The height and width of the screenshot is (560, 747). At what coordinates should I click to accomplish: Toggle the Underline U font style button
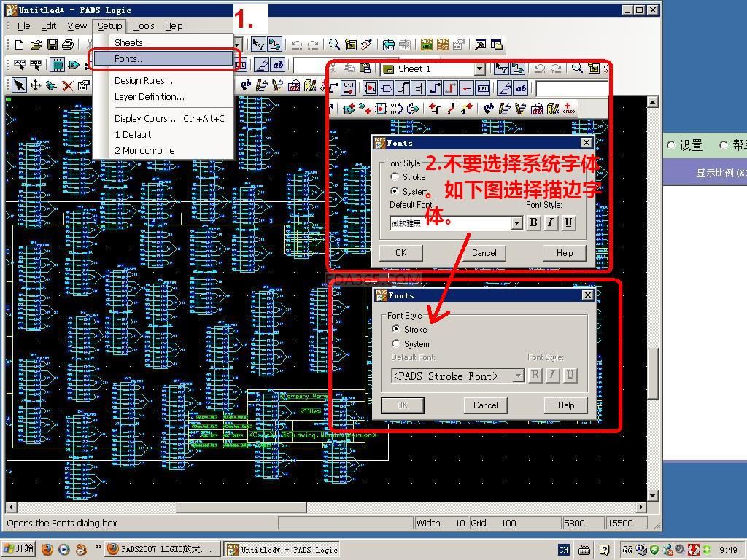[x=568, y=222]
